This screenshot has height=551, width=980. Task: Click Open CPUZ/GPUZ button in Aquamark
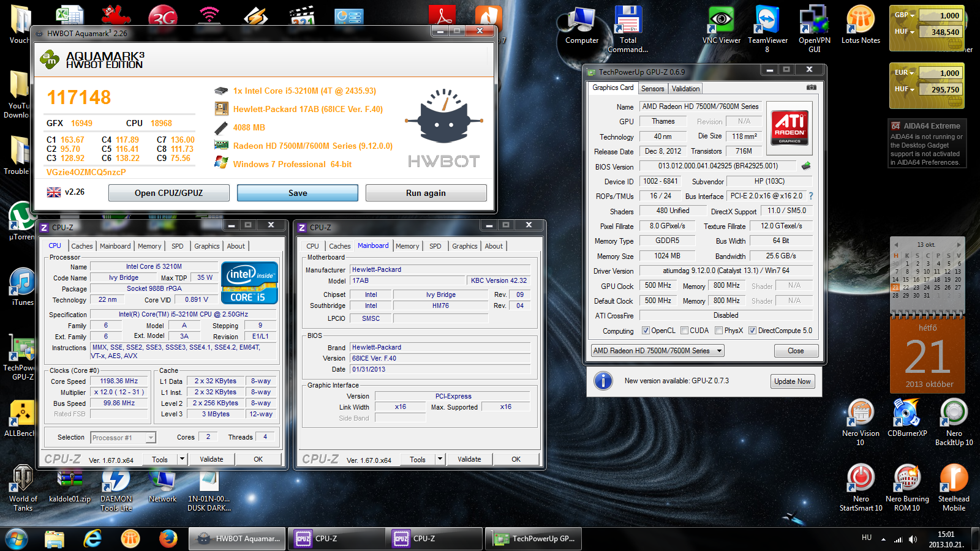click(168, 193)
